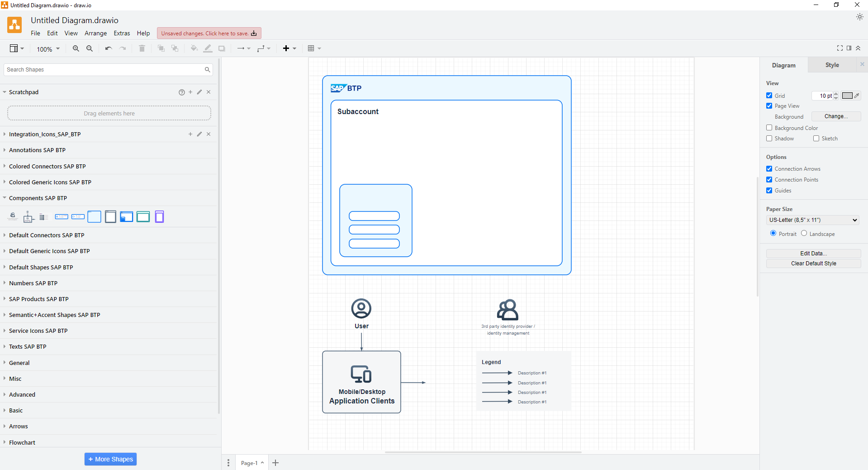Collapse the Components SAP BTP section
The width and height of the screenshot is (868, 470).
(38, 198)
